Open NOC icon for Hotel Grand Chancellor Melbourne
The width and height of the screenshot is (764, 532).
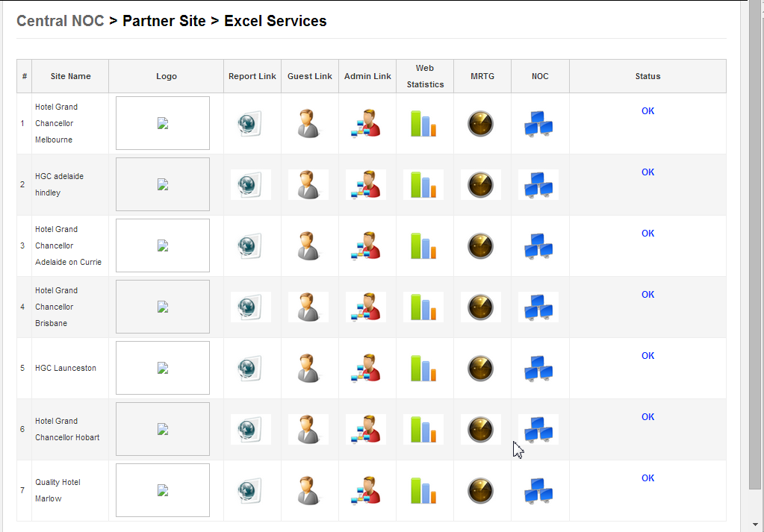pyautogui.click(x=538, y=124)
